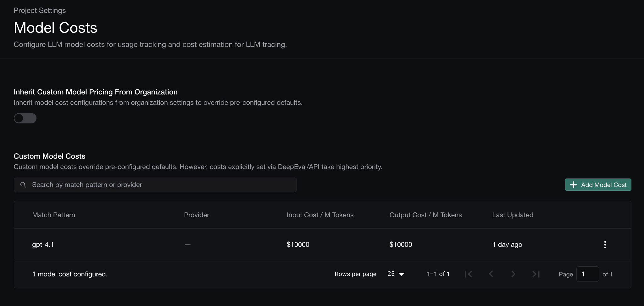This screenshot has width=644, height=306.
Task: Click the Add Model Cost button
Action: [x=598, y=185]
